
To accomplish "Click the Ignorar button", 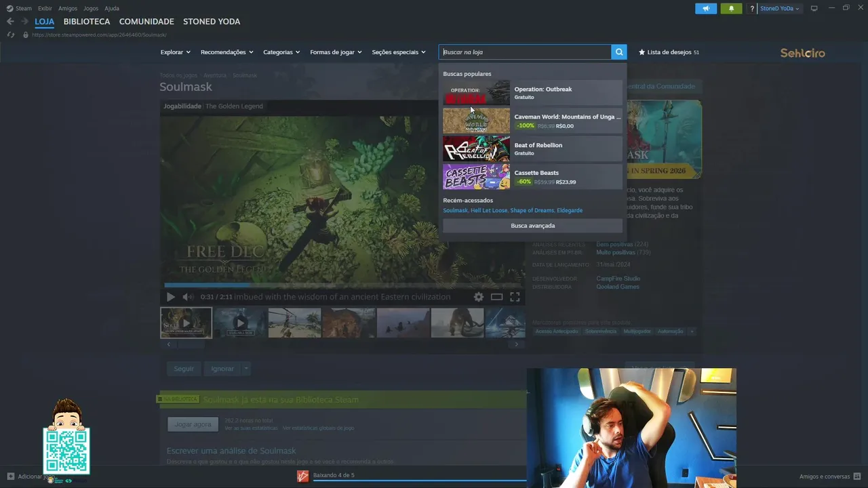I will (222, 369).
